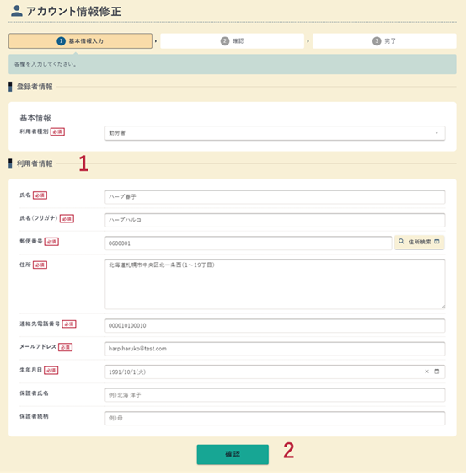Click the 保護者氏名 input field
466x476 pixels.
click(275, 395)
